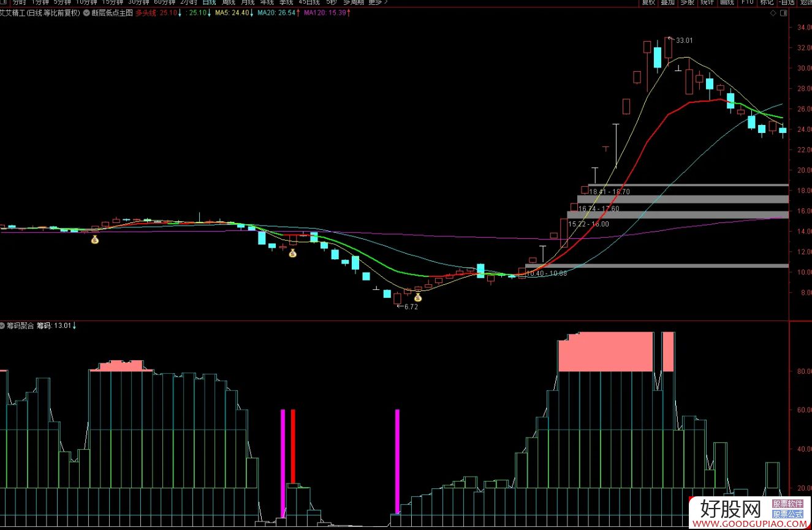Expand the 更多 periods menu
Screen dimensions: 812x530
tap(378, 2)
